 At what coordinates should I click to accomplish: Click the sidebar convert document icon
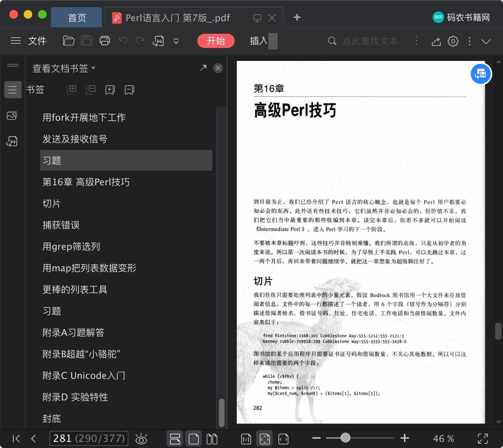coord(12,141)
